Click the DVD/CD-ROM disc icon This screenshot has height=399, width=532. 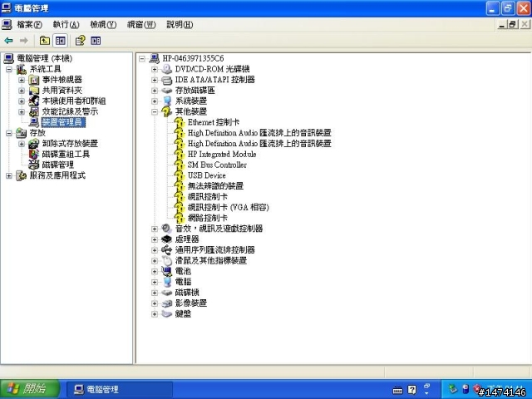(166, 69)
